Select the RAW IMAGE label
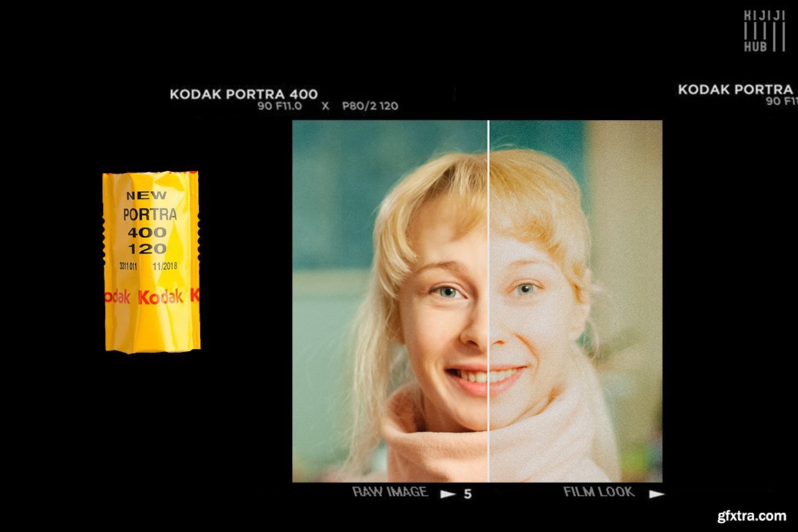Screen dimensions: 798x532 point(390,492)
